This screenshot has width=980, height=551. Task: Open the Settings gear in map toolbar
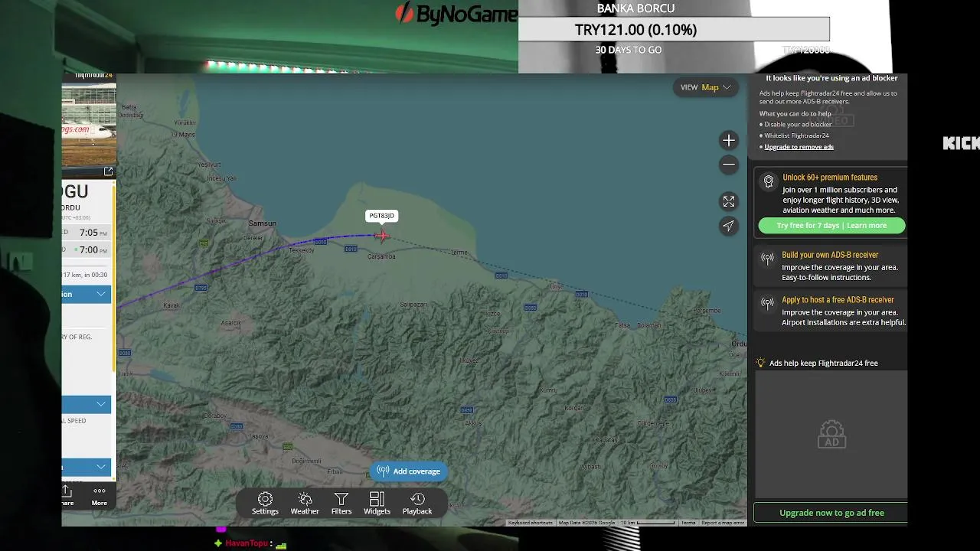click(265, 504)
